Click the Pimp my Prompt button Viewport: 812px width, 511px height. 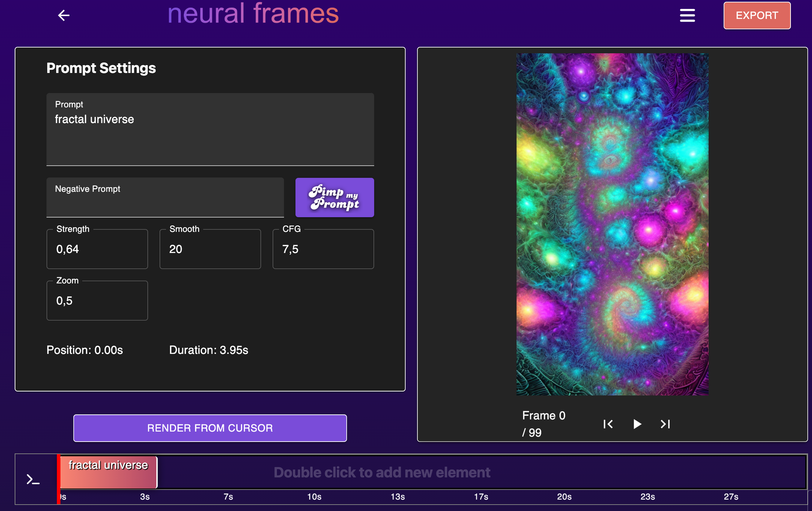tap(335, 197)
